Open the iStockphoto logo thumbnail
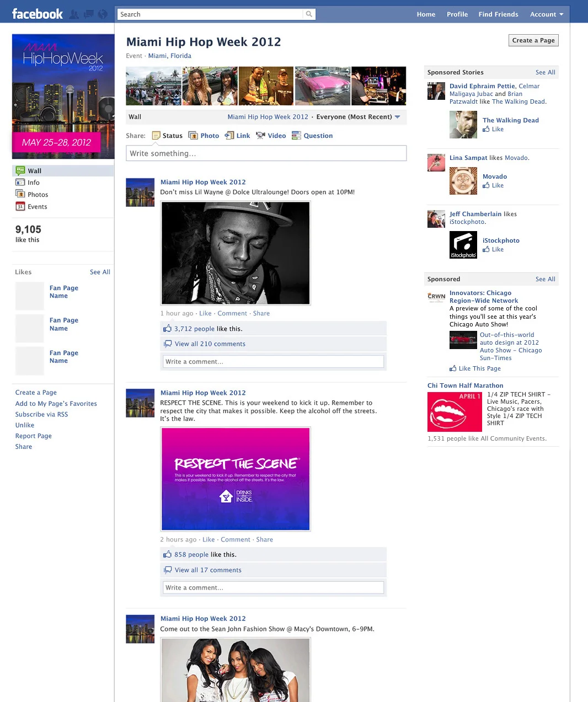The height and width of the screenshot is (702, 588). (463, 245)
